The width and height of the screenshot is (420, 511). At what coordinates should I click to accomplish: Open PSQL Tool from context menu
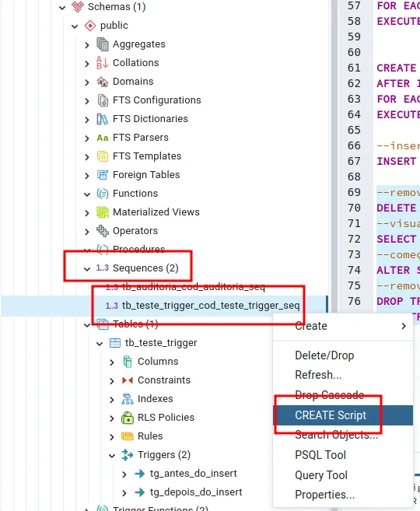[343, 455]
